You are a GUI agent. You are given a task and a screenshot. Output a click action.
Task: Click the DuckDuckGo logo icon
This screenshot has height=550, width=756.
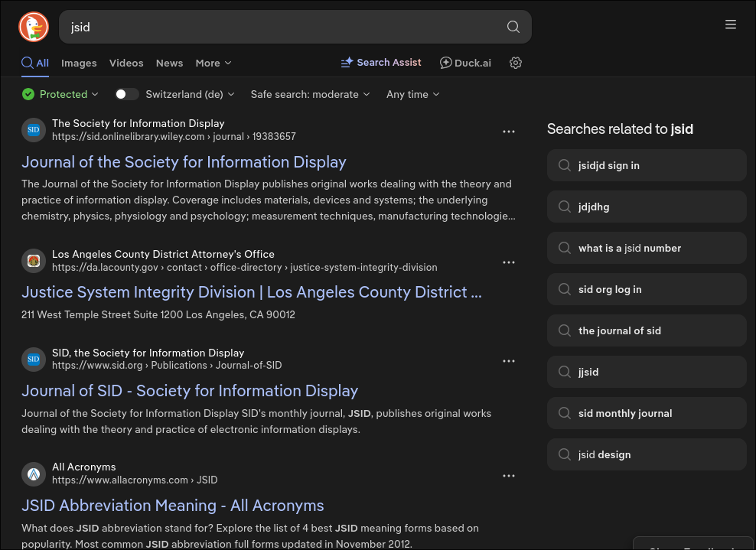point(33,27)
